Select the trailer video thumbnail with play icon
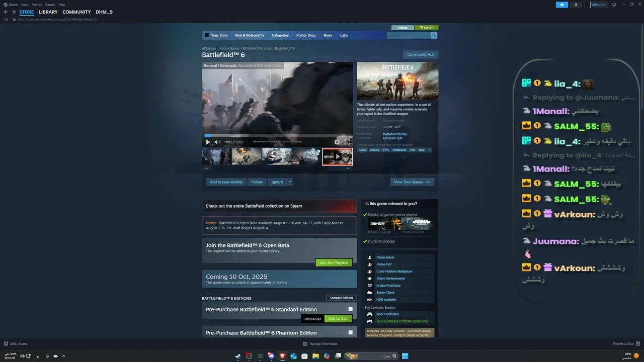 pos(338,156)
